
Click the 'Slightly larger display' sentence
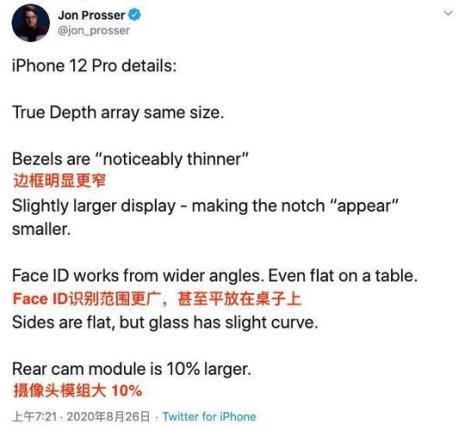pyautogui.click(x=205, y=206)
